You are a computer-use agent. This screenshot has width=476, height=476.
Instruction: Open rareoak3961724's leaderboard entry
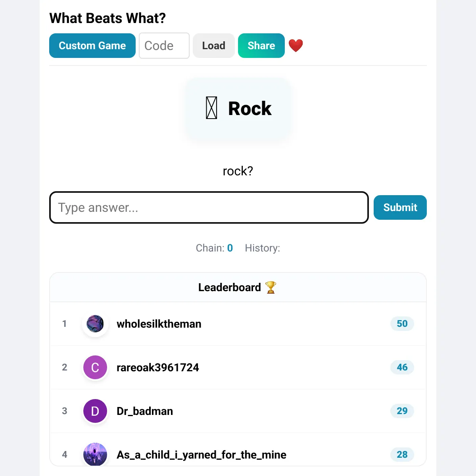point(157,367)
